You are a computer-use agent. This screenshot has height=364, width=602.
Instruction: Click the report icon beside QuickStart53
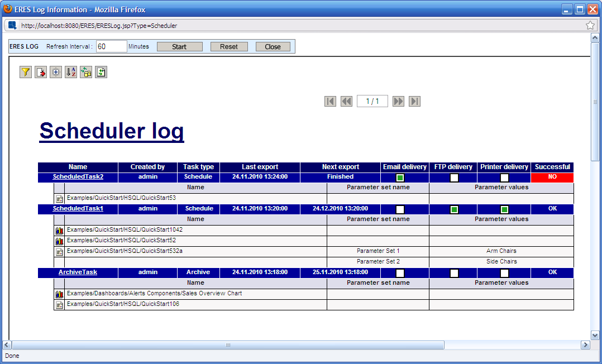pyautogui.click(x=60, y=199)
